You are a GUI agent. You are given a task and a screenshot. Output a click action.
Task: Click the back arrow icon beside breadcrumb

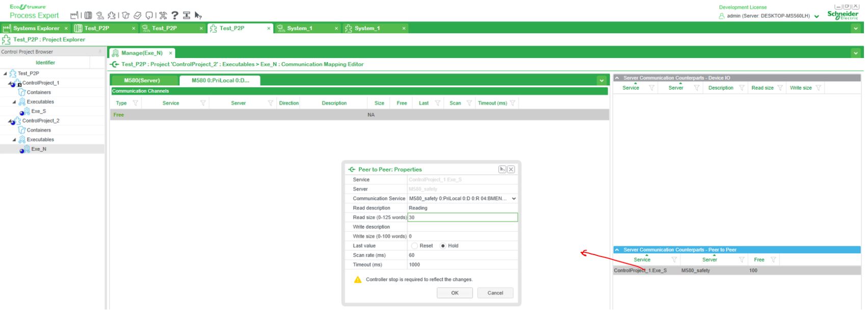(x=115, y=64)
